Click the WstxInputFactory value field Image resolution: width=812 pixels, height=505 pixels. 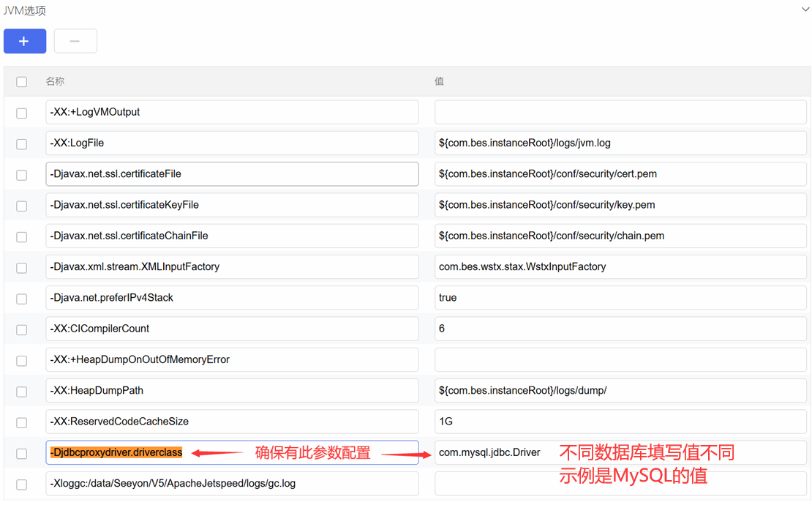point(620,267)
